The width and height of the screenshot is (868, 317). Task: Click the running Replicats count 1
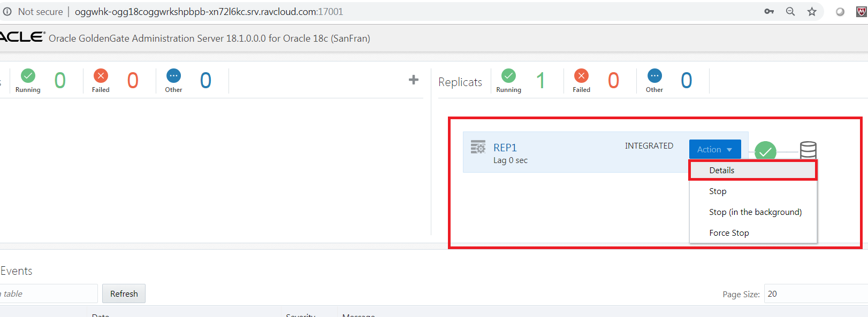541,80
